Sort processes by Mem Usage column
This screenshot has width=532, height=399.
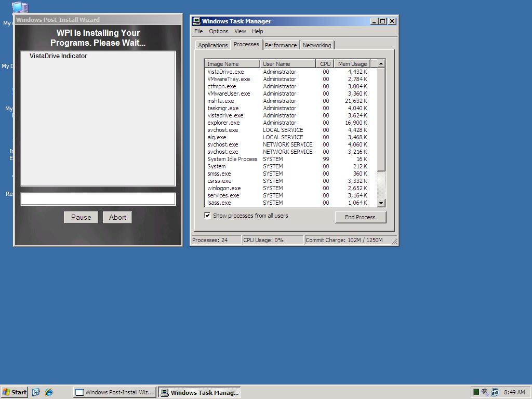click(352, 64)
